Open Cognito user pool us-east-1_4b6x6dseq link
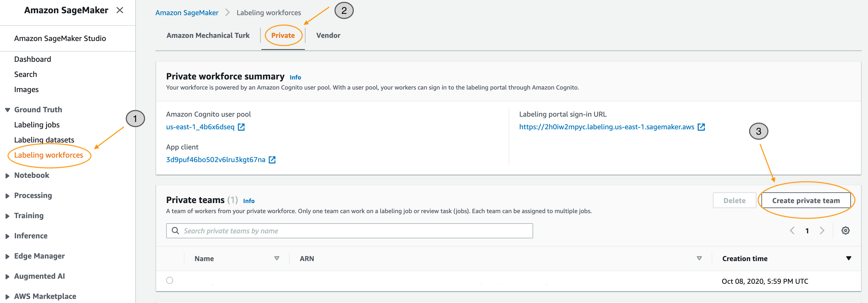The image size is (868, 303). tap(200, 127)
